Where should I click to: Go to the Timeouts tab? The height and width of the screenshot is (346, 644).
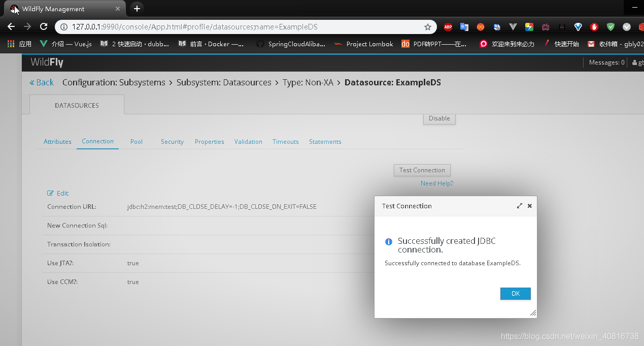(286, 142)
